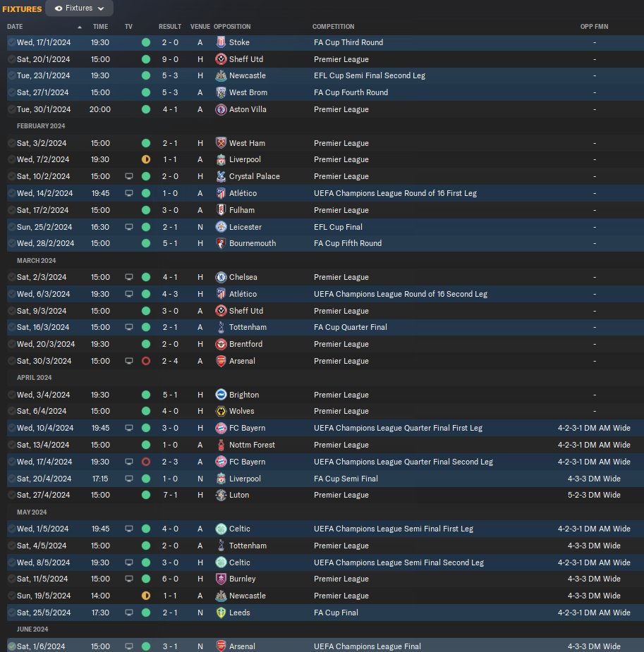
Task: Click the Bournemouth club badge
Action: [221, 243]
